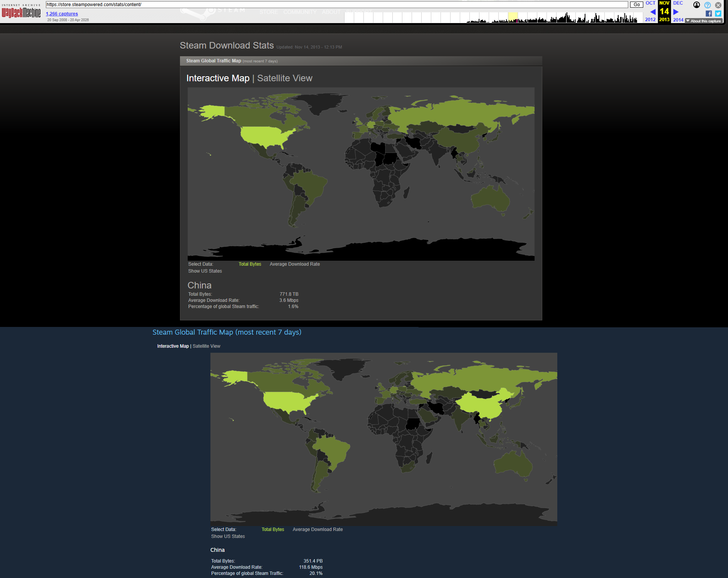Open the faded ABOUT menu
Image resolution: width=728 pixels, height=578 pixels.
(x=331, y=12)
